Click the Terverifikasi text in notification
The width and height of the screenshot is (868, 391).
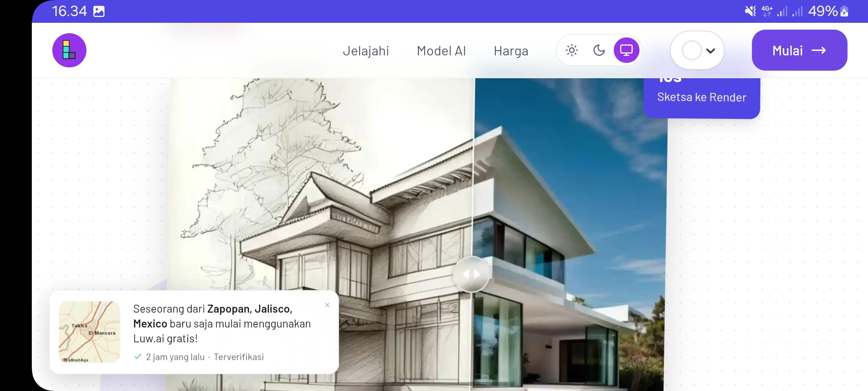click(x=239, y=357)
